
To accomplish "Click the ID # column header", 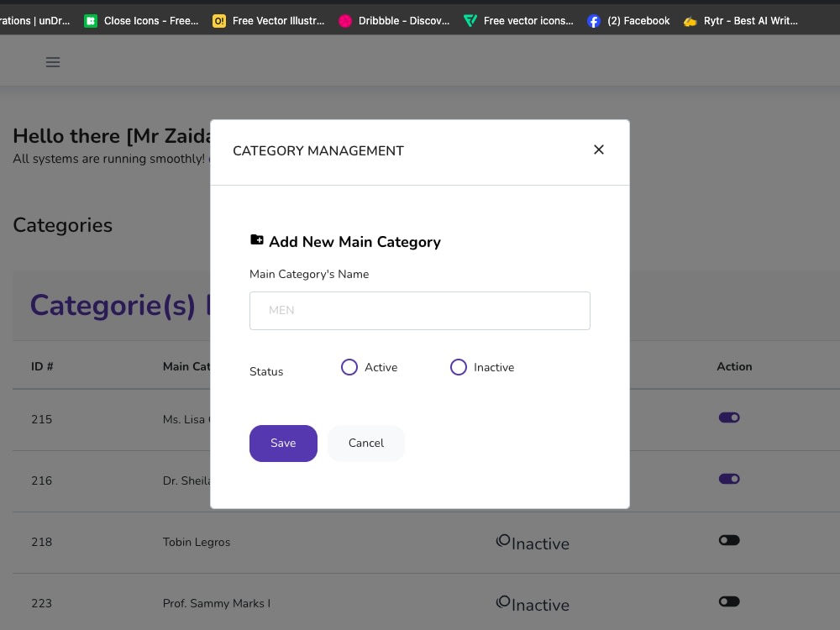I will click(x=42, y=366).
